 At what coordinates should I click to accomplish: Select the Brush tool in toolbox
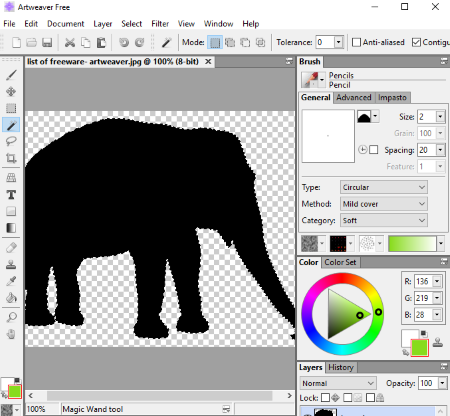coord(11,75)
